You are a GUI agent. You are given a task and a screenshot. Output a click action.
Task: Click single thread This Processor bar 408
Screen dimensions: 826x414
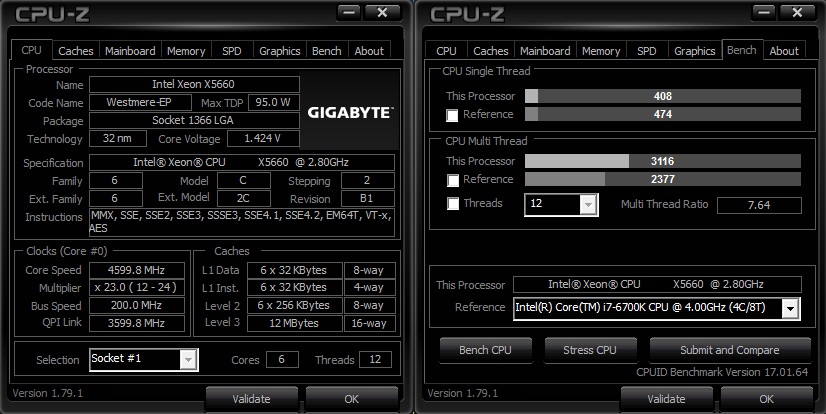[x=663, y=96]
